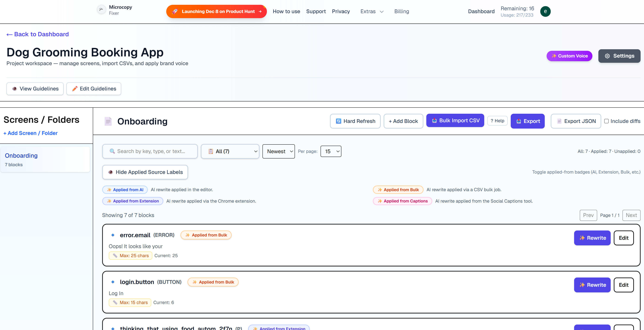Click the Export JSON document icon
The width and height of the screenshot is (644, 330).
tap(559, 121)
